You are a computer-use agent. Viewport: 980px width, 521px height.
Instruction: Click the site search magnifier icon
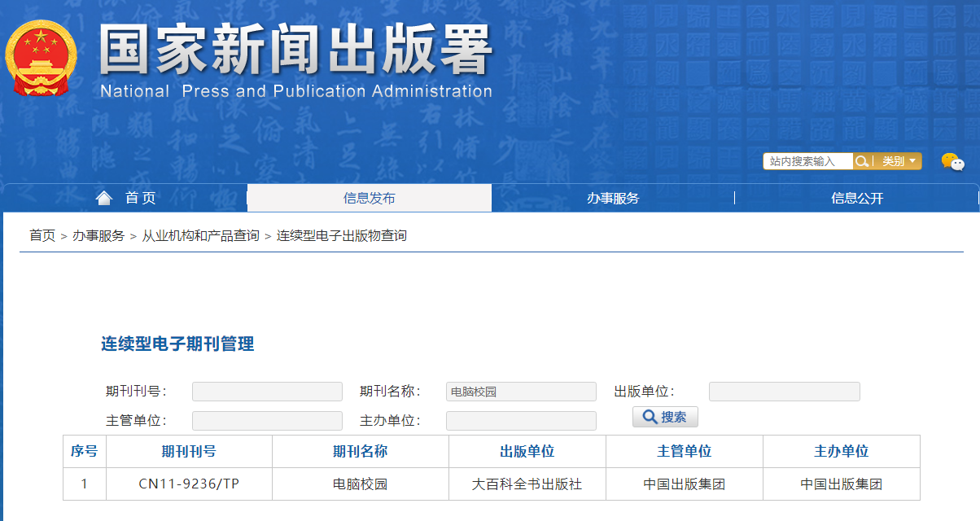862,161
